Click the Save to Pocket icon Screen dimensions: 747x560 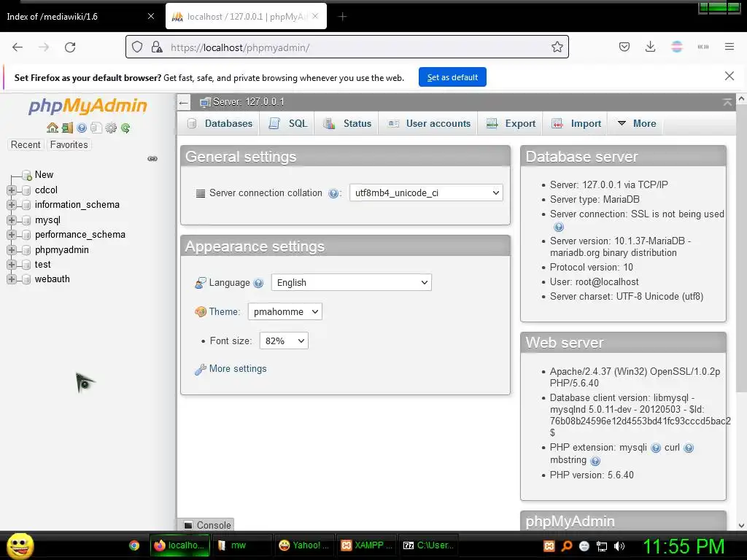(624, 47)
